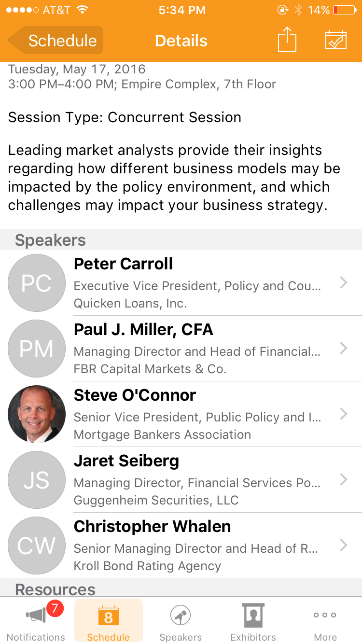This screenshot has width=362, height=644.
Task: Open the Exhibitors booth tab
Action: coord(253,621)
